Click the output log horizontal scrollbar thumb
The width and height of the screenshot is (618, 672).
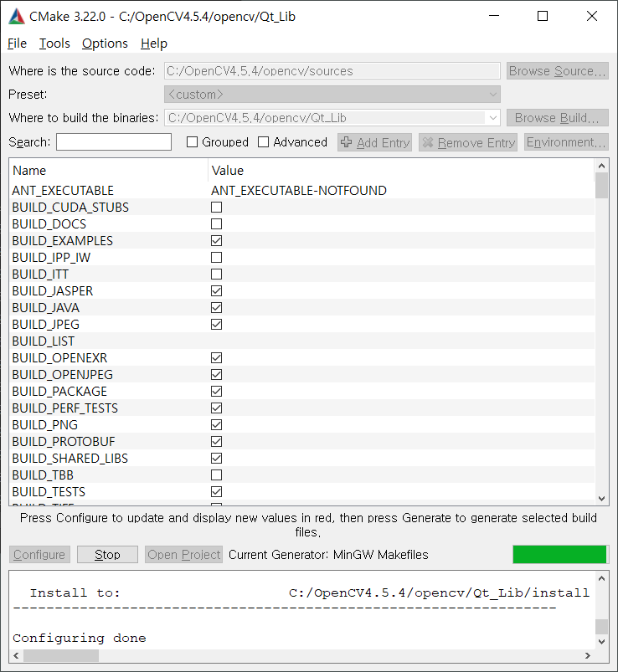pyautogui.click(x=61, y=656)
